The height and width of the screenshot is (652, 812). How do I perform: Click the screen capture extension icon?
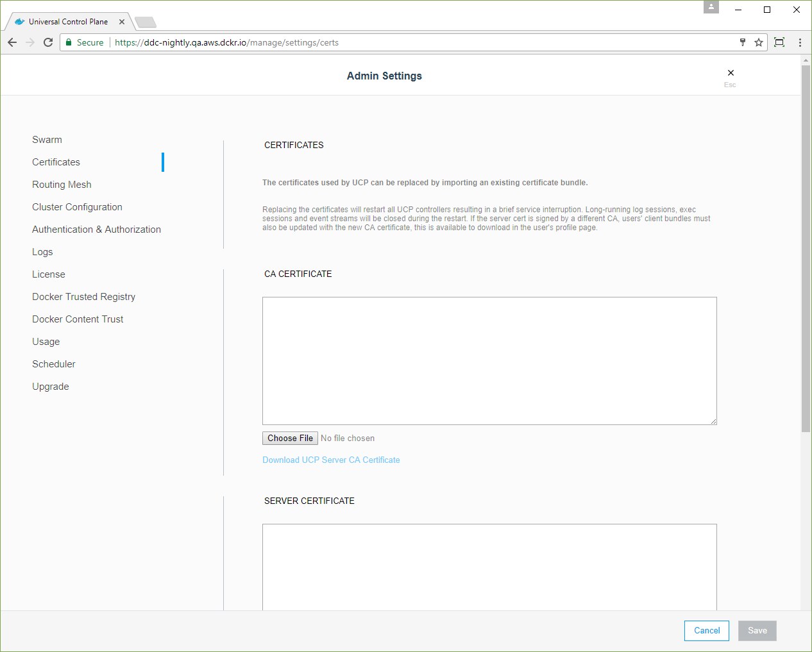pos(779,42)
